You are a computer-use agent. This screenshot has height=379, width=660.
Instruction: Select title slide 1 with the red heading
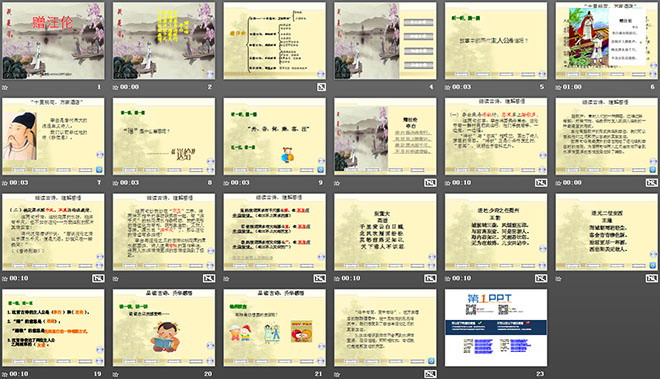53,41
